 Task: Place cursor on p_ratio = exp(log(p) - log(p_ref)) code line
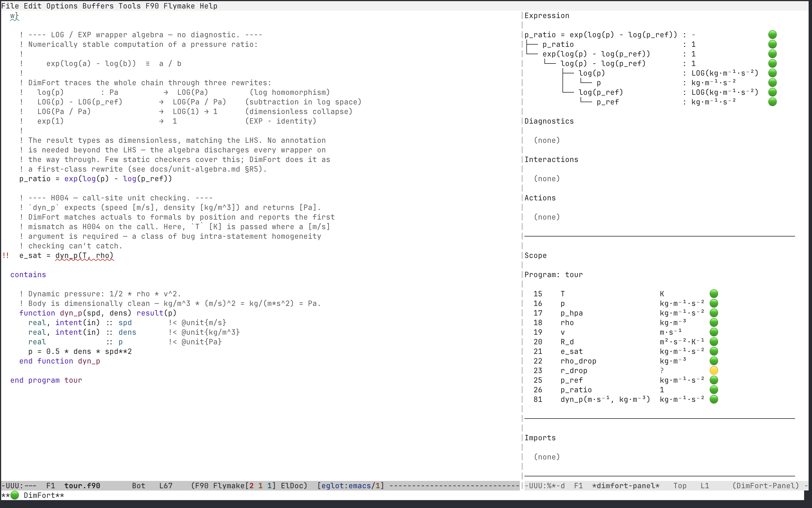(x=96, y=179)
